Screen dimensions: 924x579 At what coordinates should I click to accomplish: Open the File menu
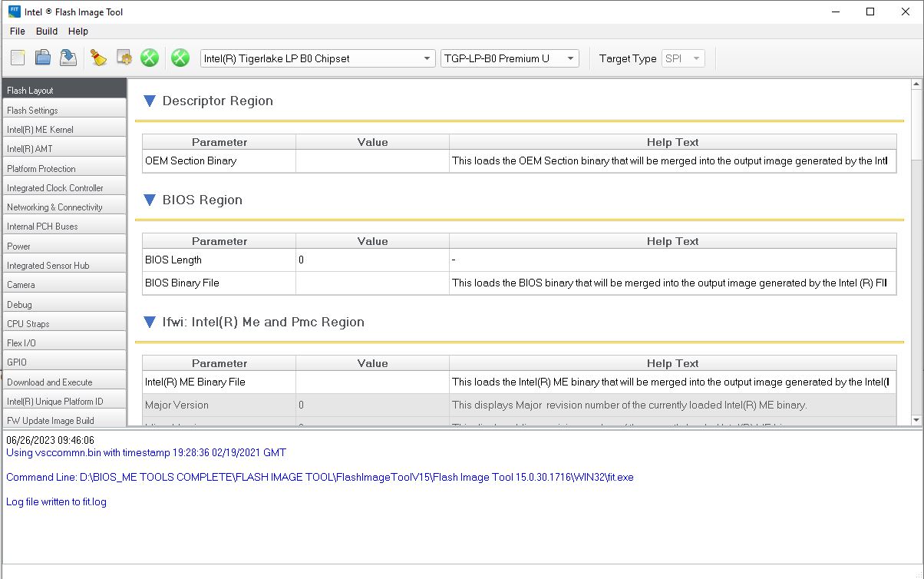click(18, 31)
